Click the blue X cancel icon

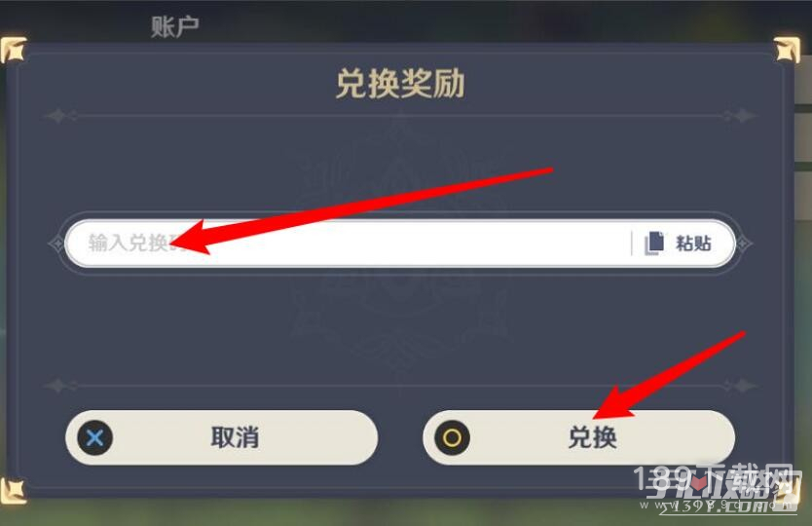coord(94,438)
